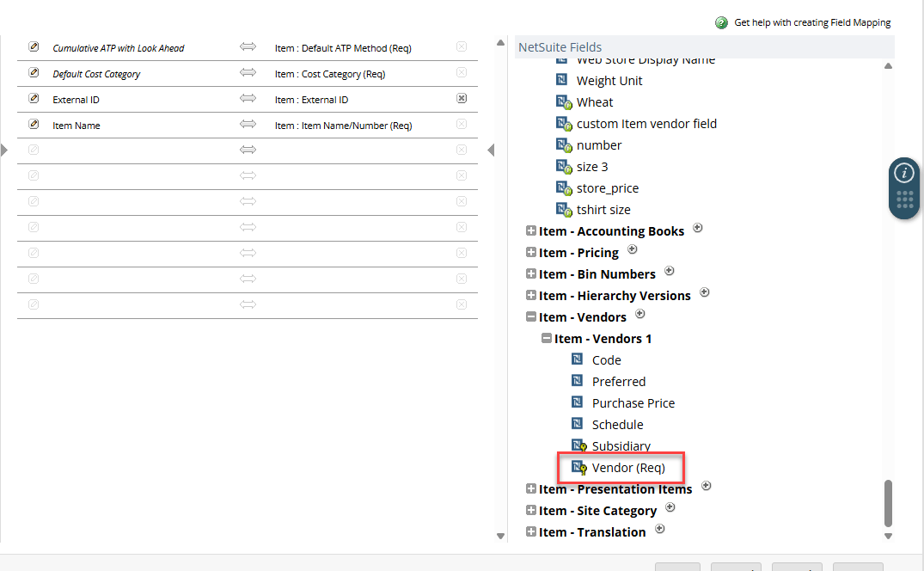
Task: Select the Code vendor field
Action: pyautogui.click(x=606, y=360)
